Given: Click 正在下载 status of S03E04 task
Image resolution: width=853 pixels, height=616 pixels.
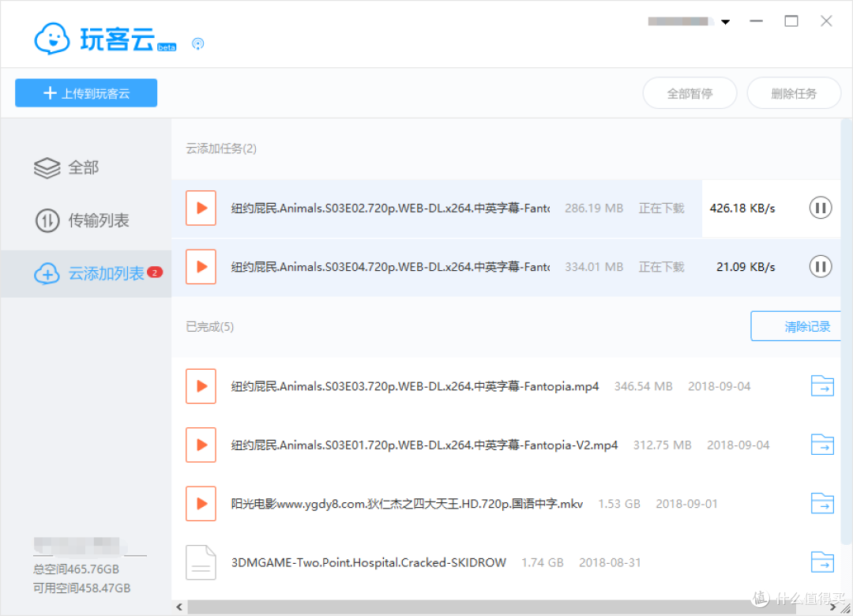Looking at the screenshot, I should 662,267.
